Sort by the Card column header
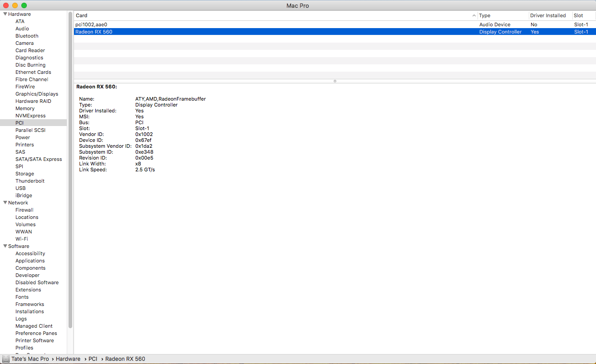Viewport: 596px width, 364px height. (276, 15)
